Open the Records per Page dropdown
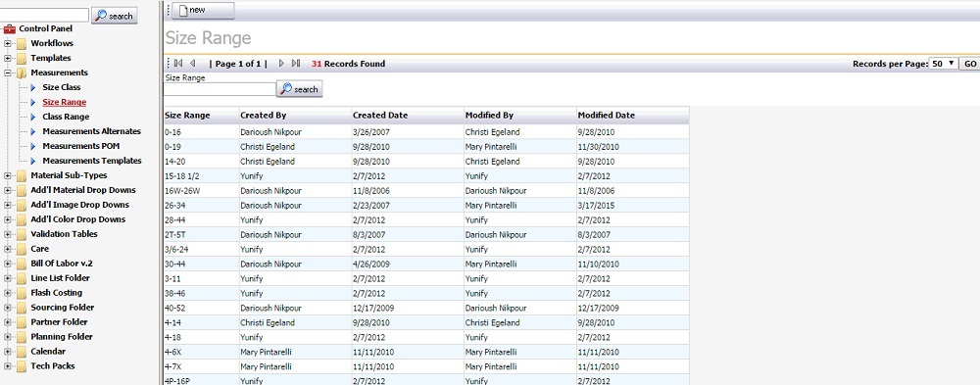 [x=943, y=64]
